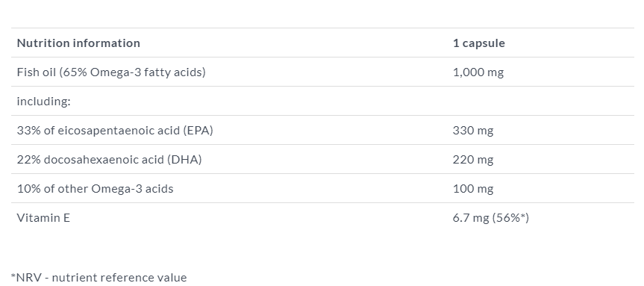Viewport: 644px width, 286px height.
Task: Select the eicosapentaenoic acid (EPA) row
Action: click(322, 130)
